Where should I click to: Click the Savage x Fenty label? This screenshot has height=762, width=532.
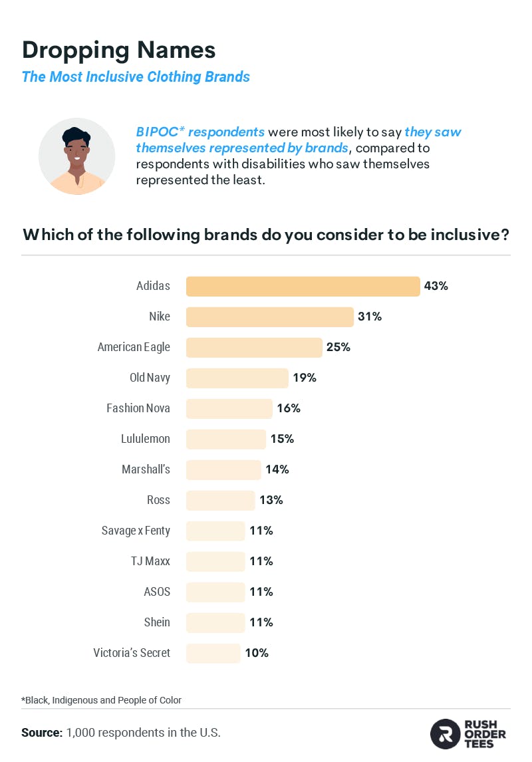[x=136, y=531]
